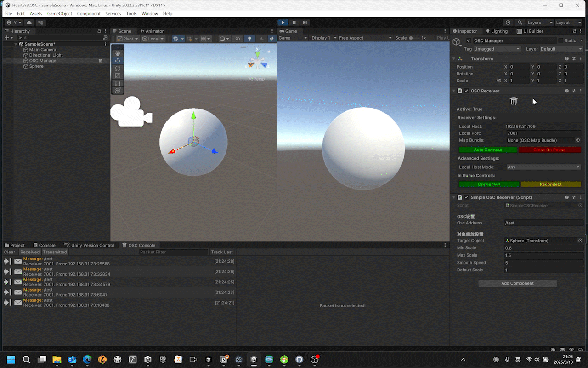This screenshot has height=368, width=588.
Task: Collapse the Transform component
Action: click(454, 59)
